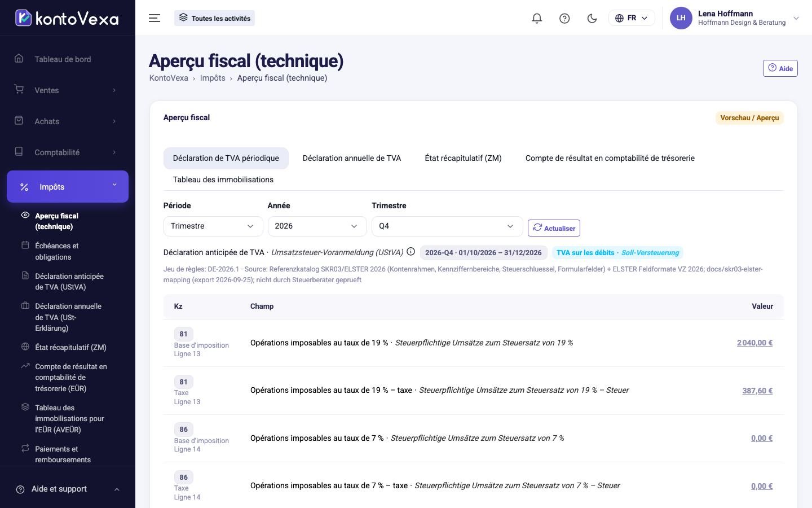
Task: Open the Trimestre dropdown showing Q4
Action: pyautogui.click(x=447, y=226)
